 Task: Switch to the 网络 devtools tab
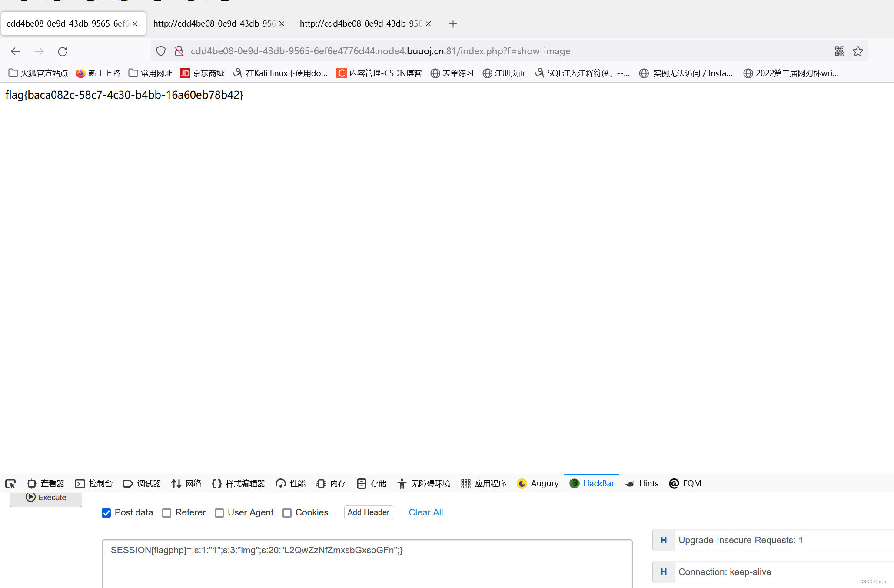click(186, 484)
